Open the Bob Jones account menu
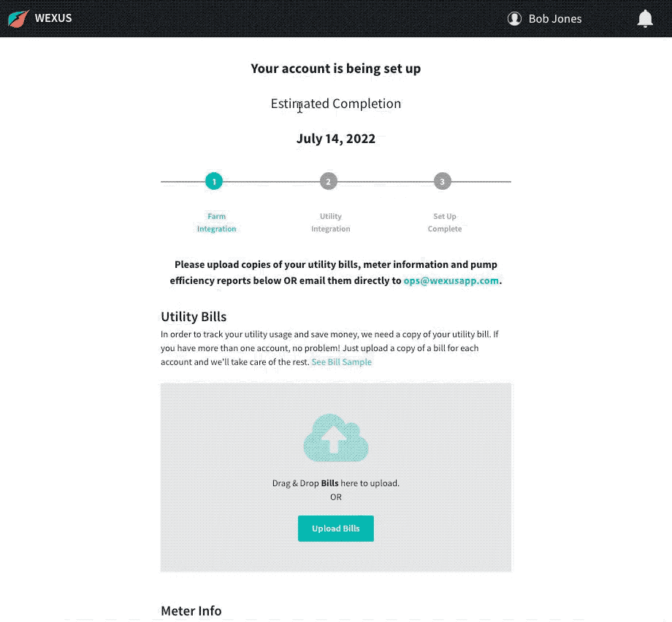Screen dimensions: 672x622 (x=554, y=19)
